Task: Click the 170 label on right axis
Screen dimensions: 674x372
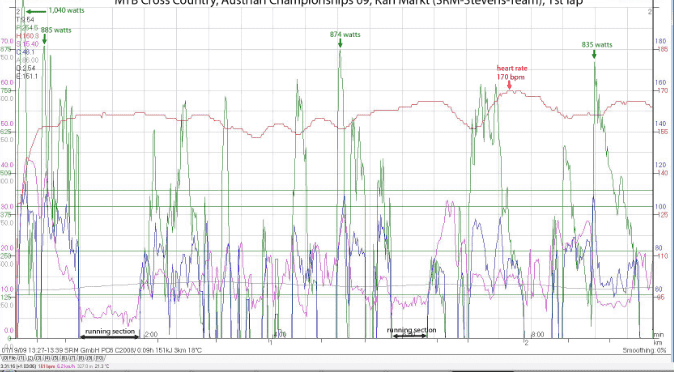Action: coord(662,91)
